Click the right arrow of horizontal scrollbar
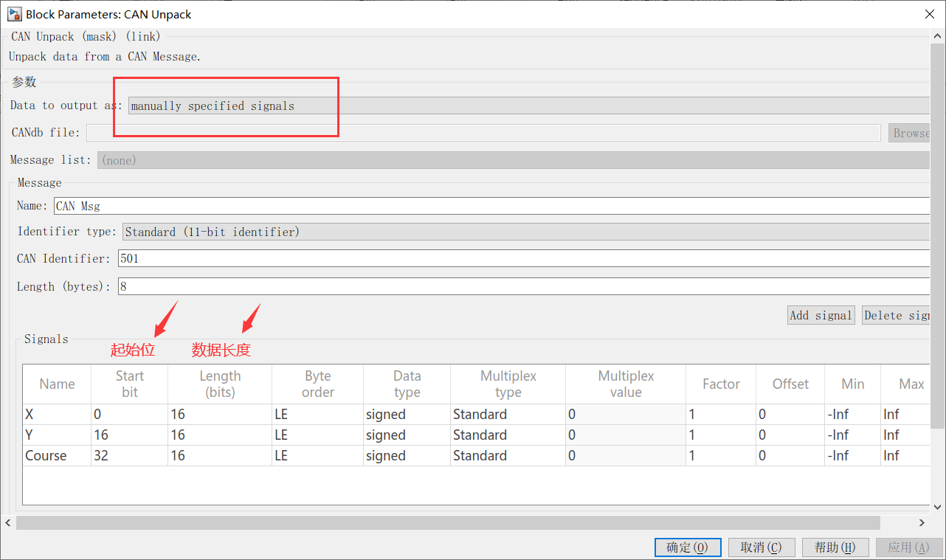This screenshot has width=946, height=560. 921,522
